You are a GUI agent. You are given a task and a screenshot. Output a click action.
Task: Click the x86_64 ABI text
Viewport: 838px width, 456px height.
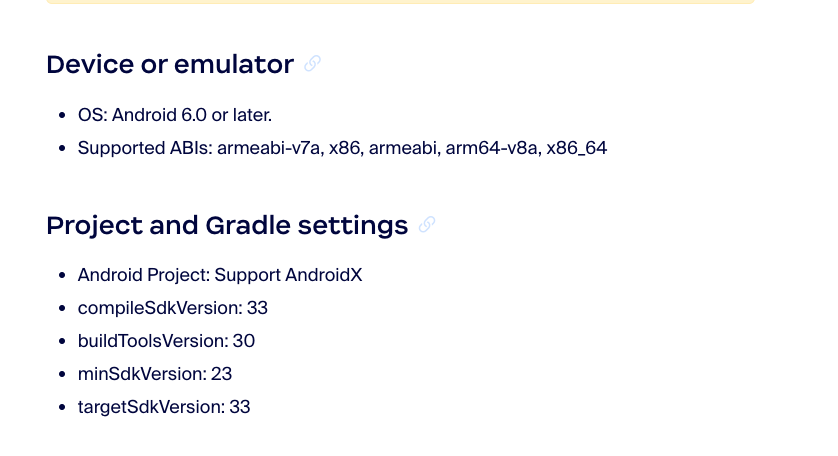(577, 148)
